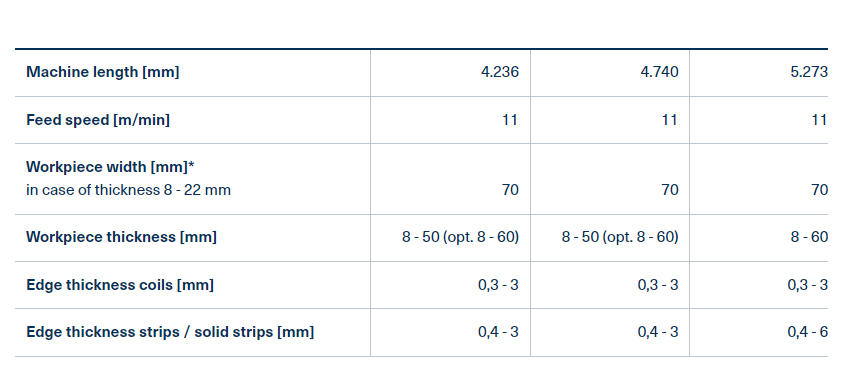Select workpiece width 70 in last column
This screenshot has height=372, width=851.
(819, 190)
